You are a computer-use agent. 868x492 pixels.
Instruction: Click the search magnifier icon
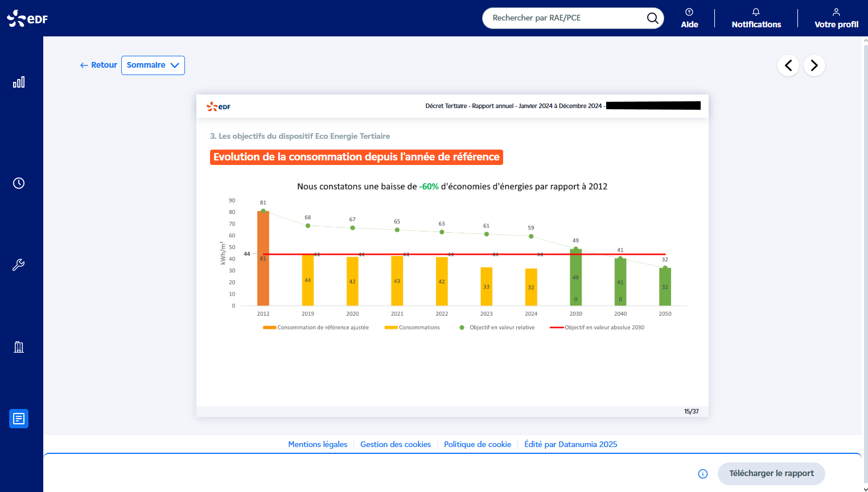[652, 18]
